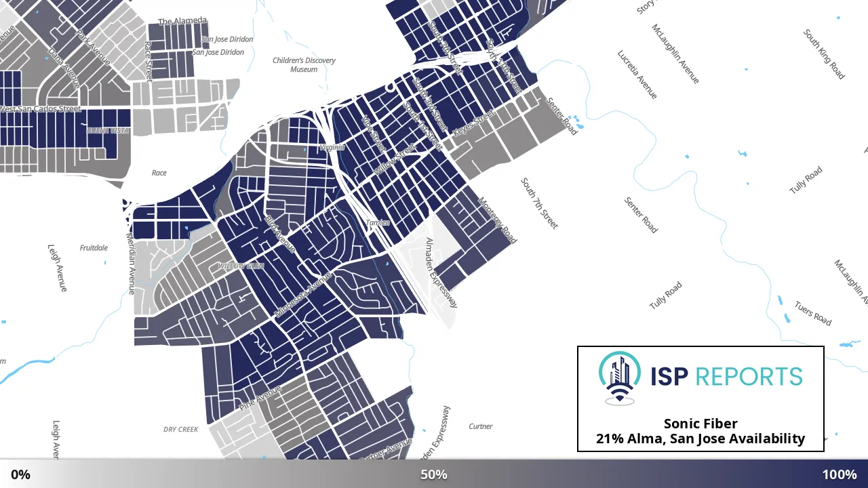This screenshot has height=488, width=868.
Task: Click the Buena Vista neighborhood label
Action: tap(108, 130)
